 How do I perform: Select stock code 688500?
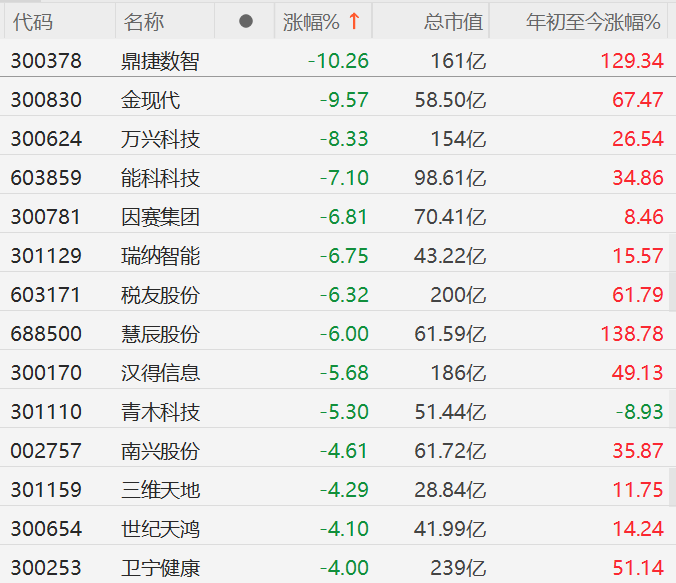coord(46,334)
